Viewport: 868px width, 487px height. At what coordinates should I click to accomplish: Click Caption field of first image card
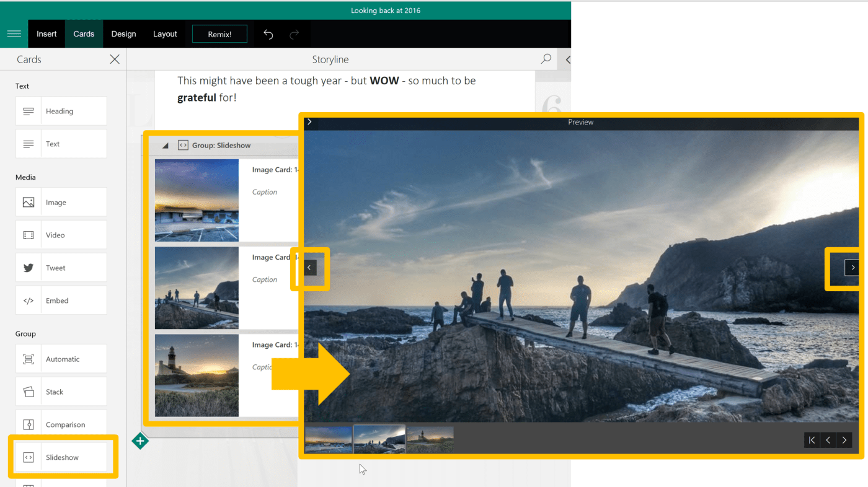pos(265,192)
